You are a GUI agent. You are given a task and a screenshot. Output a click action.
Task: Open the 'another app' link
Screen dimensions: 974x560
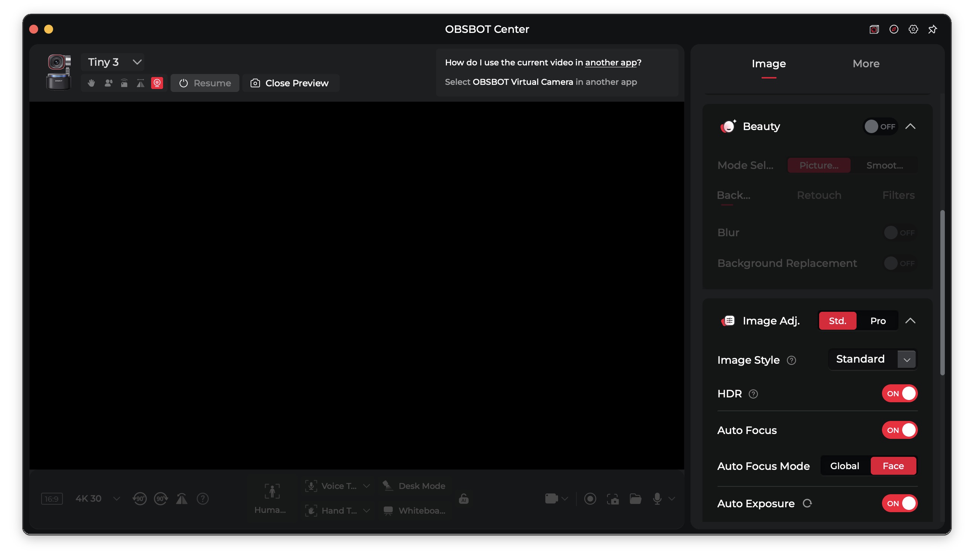click(611, 62)
